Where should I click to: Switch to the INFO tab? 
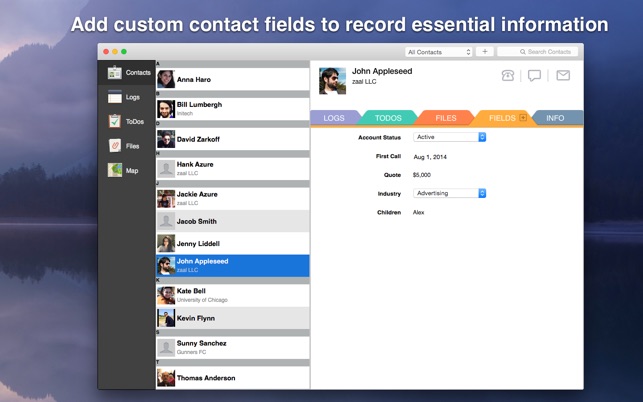(x=555, y=118)
